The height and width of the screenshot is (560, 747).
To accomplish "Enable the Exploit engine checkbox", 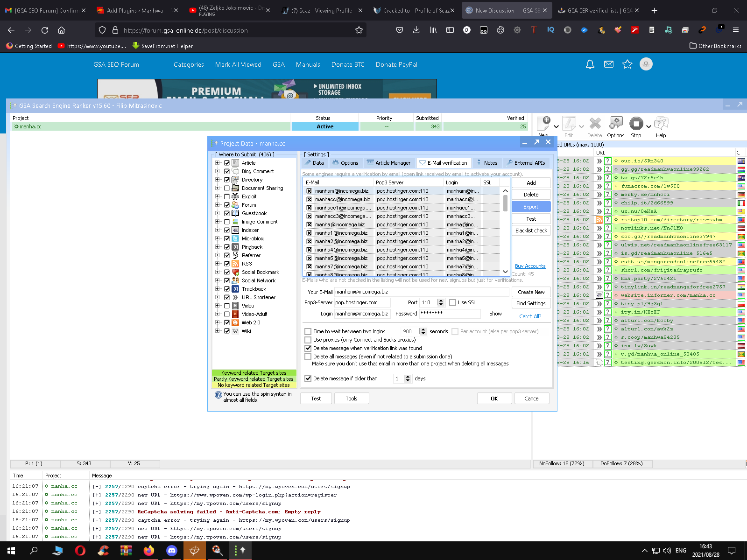I will (x=227, y=196).
